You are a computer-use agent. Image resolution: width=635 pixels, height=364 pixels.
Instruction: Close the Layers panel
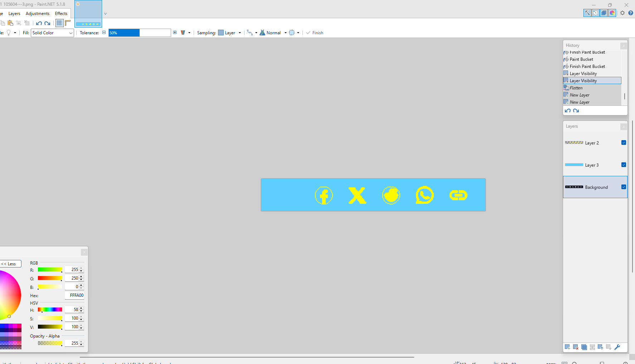click(624, 127)
